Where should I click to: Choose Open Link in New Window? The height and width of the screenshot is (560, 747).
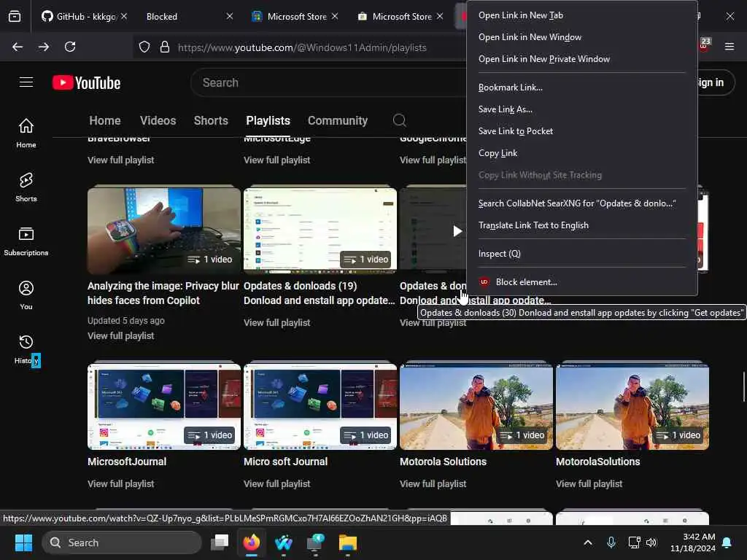(x=582, y=37)
